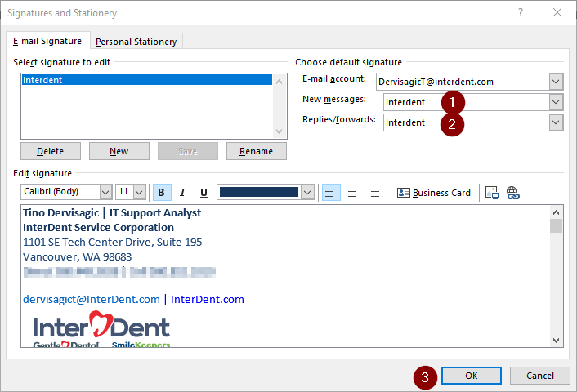577x392 pixels.
Task: Toggle bold formatting in signature editor
Action: pos(162,192)
